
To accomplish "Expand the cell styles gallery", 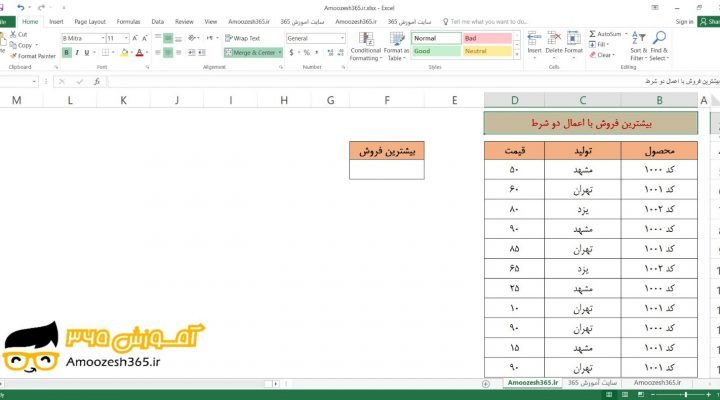I will coord(517,55).
